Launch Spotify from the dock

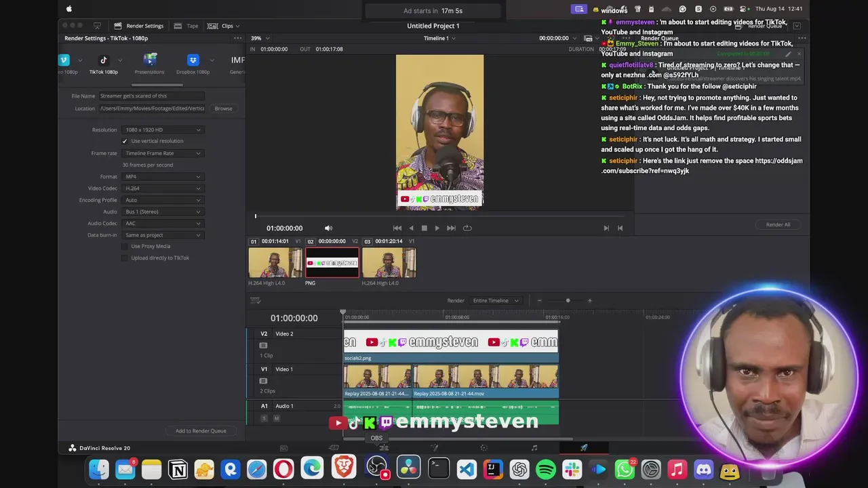(x=546, y=469)
